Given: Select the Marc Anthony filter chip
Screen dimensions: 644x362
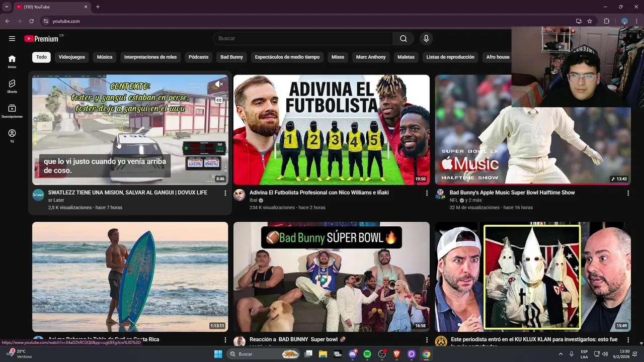Looking at the screenshot, I should point(371,57).
